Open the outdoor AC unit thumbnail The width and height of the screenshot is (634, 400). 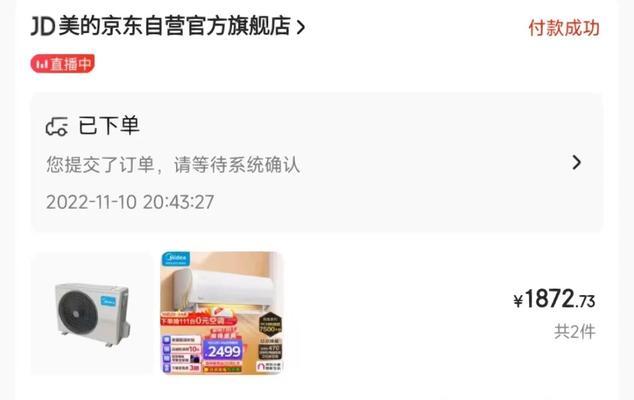(x=92, y=313)
